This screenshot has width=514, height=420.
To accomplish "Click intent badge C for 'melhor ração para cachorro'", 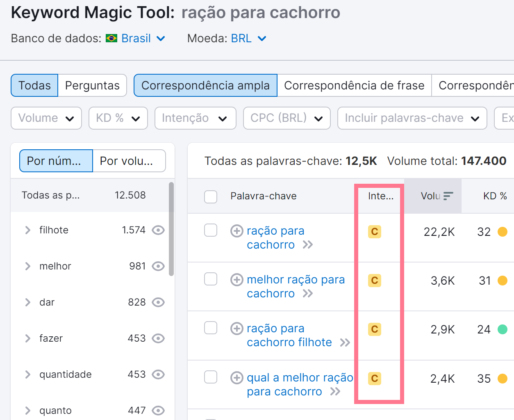I will coord(375,281).
